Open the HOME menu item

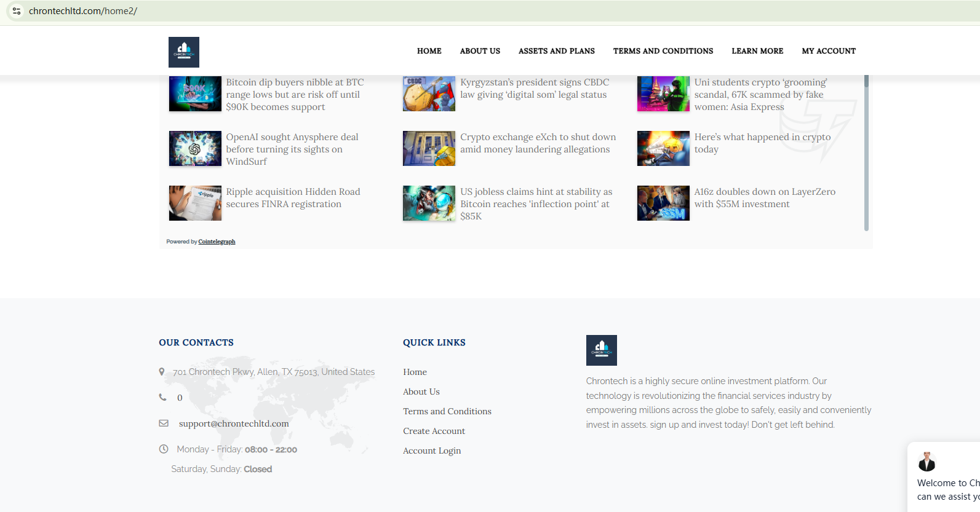[429, 51]
